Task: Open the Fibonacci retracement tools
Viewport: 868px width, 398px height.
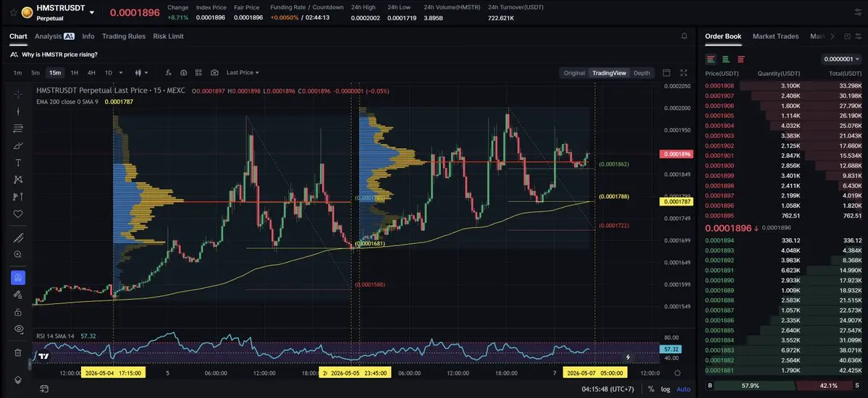Action: point(18,128)
